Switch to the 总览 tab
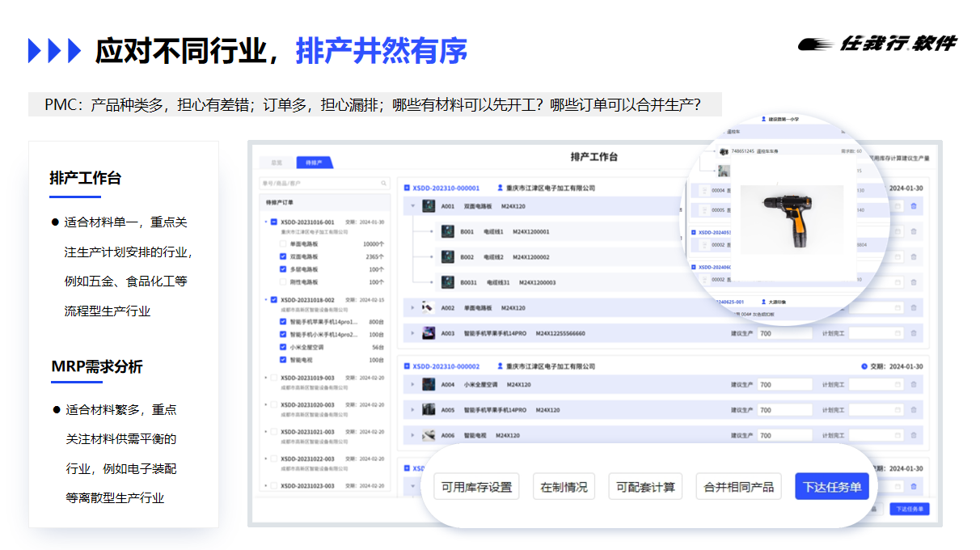 coord(277,163)
